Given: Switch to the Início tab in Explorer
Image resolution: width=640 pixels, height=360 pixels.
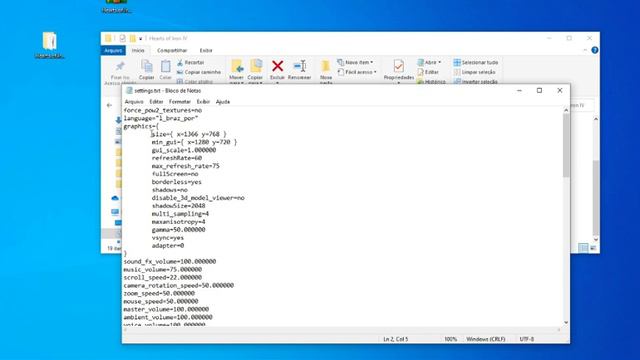Looking at the screenshot, I should click(x=138, y=51).
